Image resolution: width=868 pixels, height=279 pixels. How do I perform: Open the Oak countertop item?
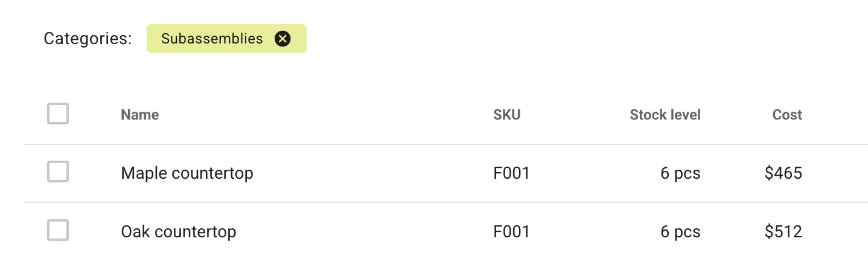[x=179, y=231]
